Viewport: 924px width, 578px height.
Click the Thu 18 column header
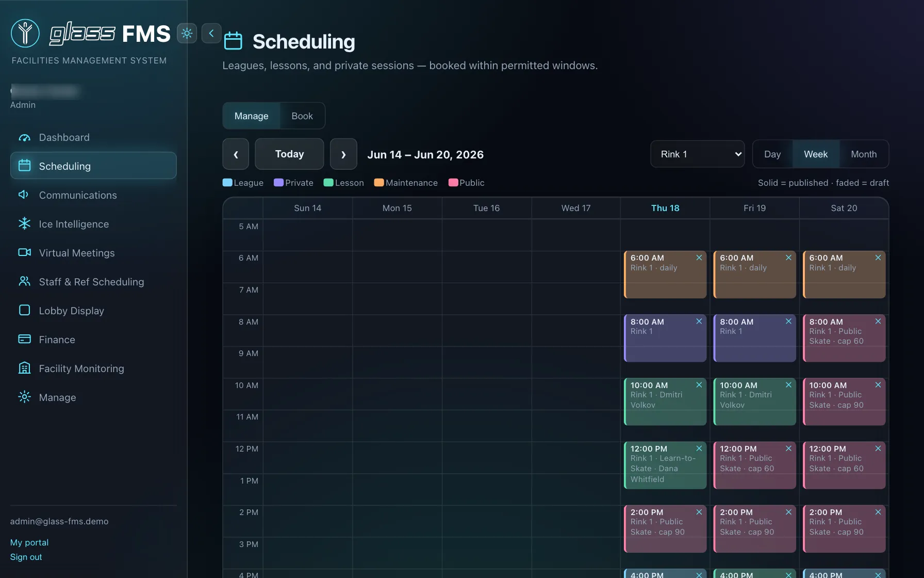[665, 208]
